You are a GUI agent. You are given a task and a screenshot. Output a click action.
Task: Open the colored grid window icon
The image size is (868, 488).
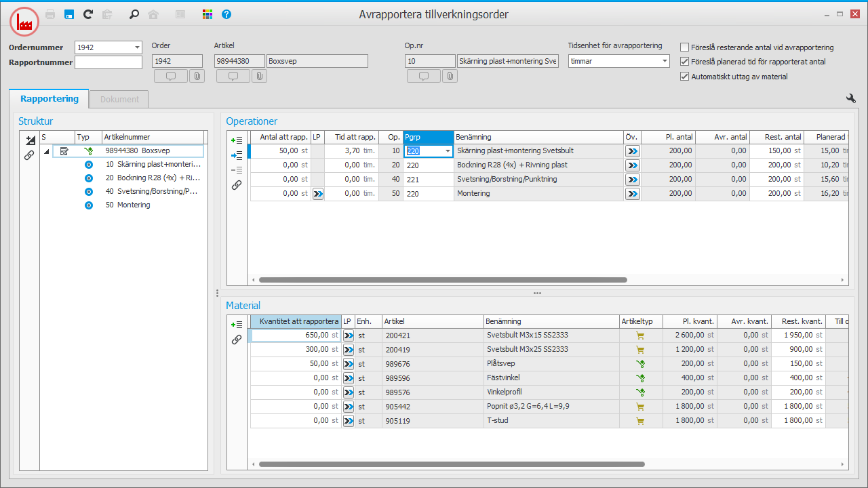click(208, 14)
